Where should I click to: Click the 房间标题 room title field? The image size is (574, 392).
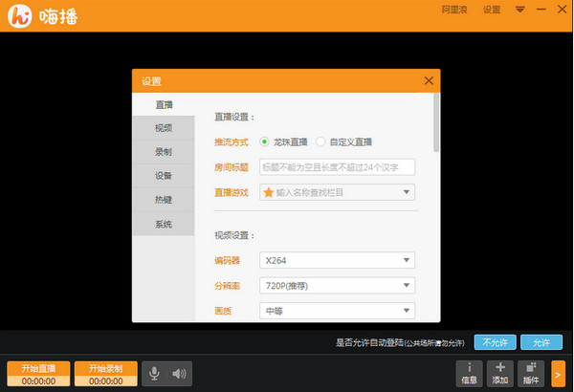coord(337,167)
